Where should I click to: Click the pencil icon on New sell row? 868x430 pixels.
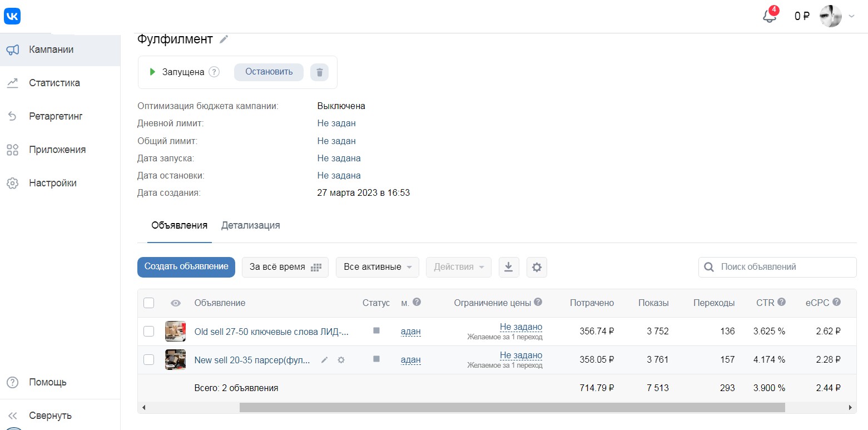pos(325,360)
